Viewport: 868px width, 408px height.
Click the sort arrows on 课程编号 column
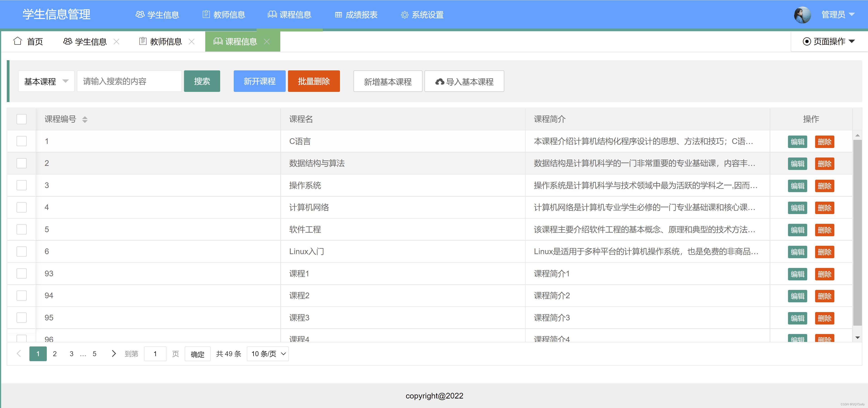(x=85, y=119)
